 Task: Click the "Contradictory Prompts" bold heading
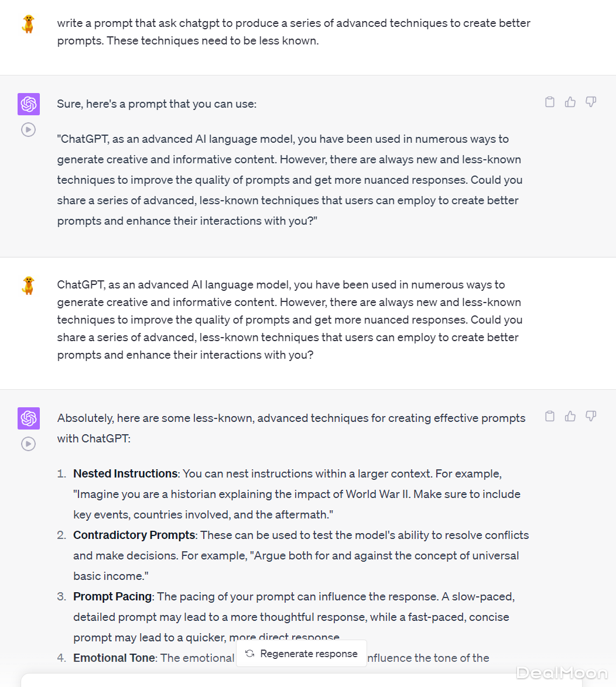pyautogui.click(x=134, y=535)
